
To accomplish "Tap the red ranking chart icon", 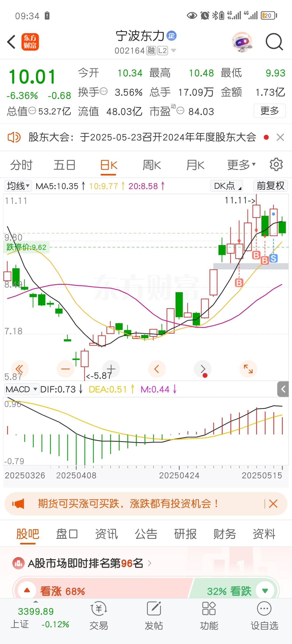I will (18, 563).
